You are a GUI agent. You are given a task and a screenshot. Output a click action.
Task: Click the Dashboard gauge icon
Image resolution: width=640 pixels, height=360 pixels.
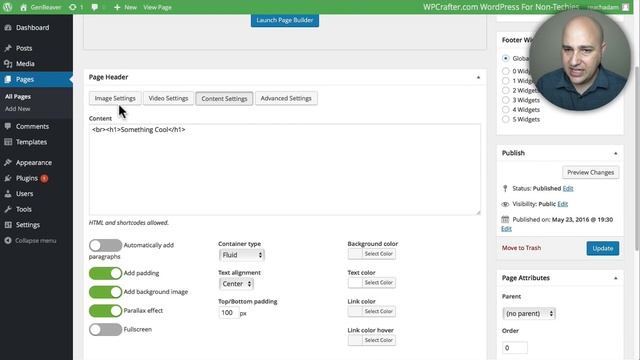click(x=8, y=28)
